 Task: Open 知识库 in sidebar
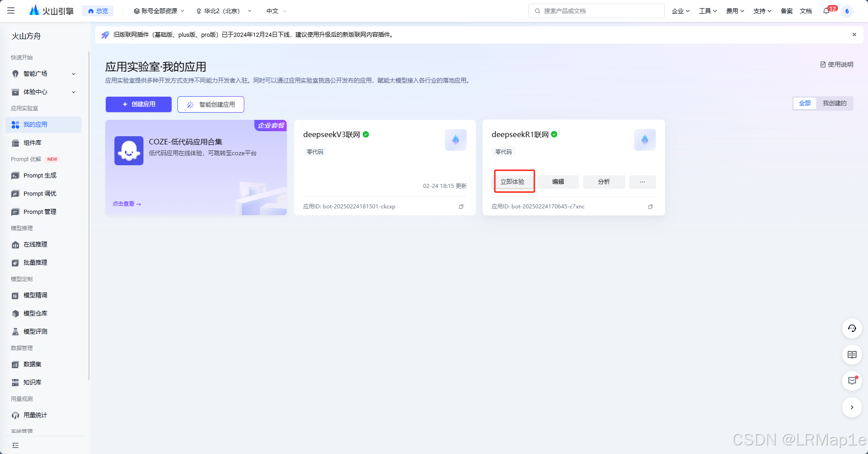(x=44, y=382)
